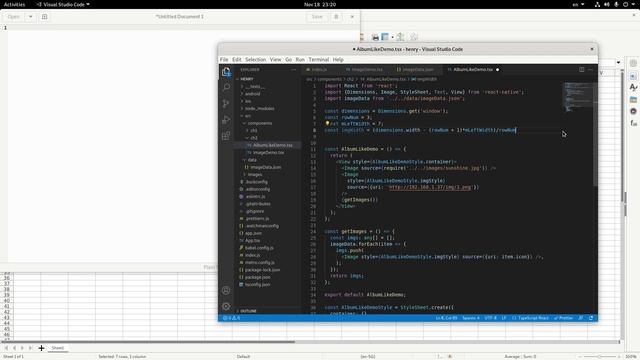Open the Help menu in VS Code
Viewport: 640px width, 360px height.
pos(338,60)
